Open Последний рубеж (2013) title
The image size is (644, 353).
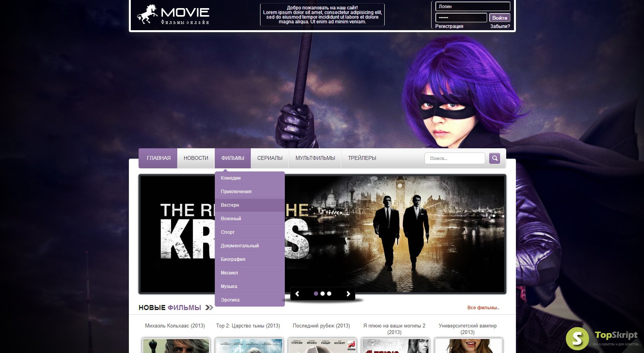[321, 326]
